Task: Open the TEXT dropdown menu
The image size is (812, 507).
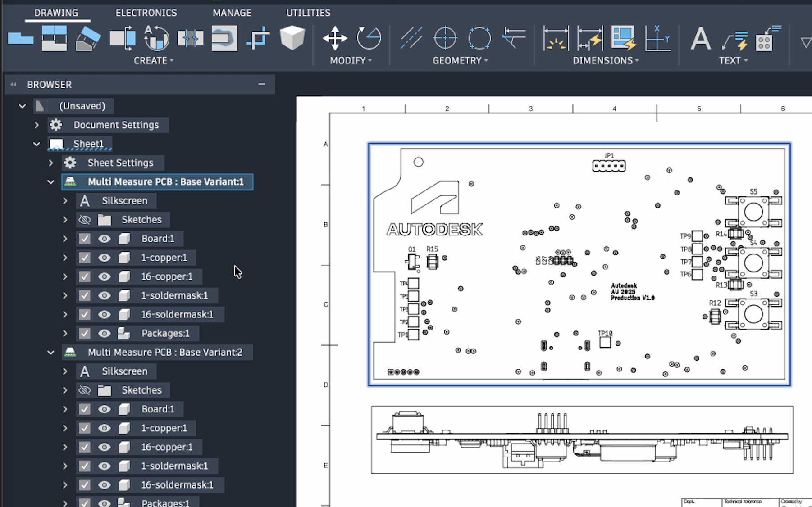Action: 733,60
